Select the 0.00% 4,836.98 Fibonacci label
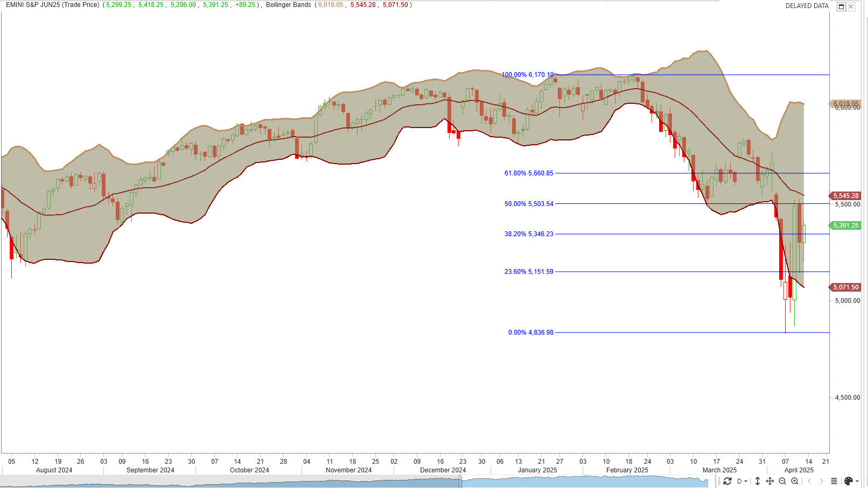This screenshot has width=868, height=488. (531, 333)
